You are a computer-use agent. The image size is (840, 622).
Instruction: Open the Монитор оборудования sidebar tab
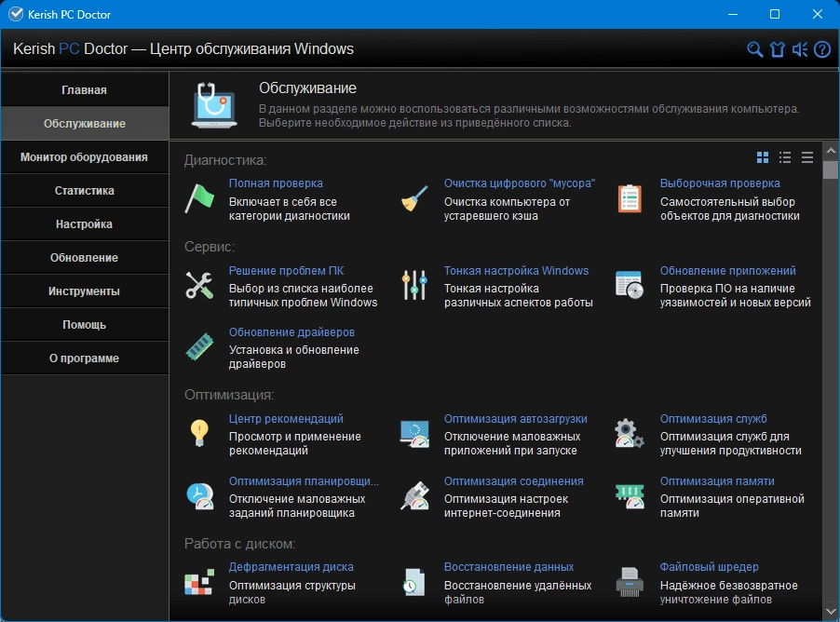pos(84,157)
